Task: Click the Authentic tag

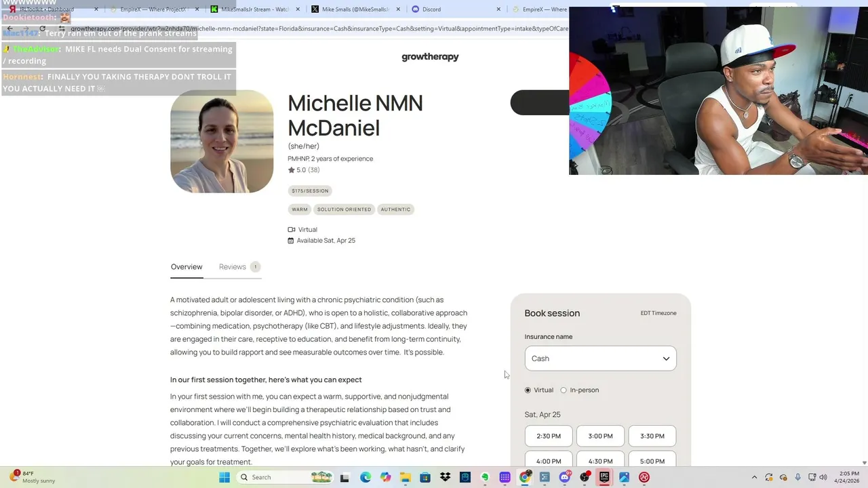Action: click(x=395, y=209)
